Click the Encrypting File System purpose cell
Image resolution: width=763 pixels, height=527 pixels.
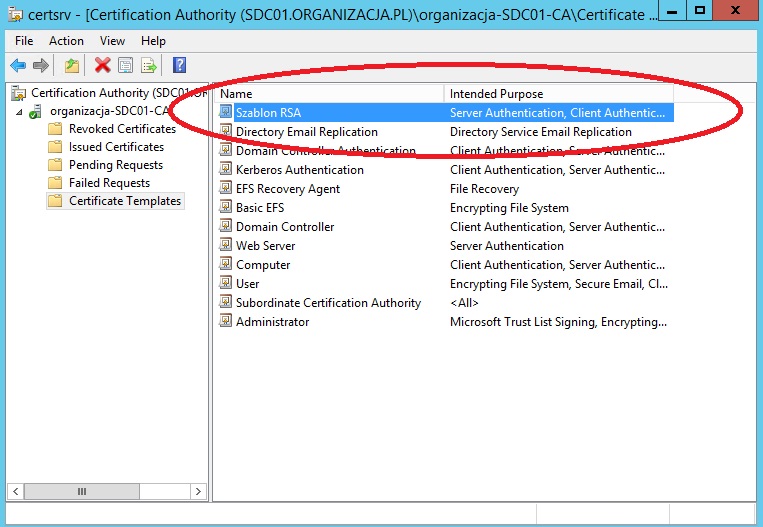(509, 207)
